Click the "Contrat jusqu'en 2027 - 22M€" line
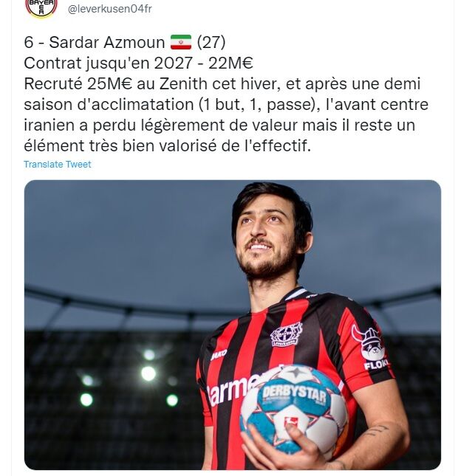 tap(138, 63)
